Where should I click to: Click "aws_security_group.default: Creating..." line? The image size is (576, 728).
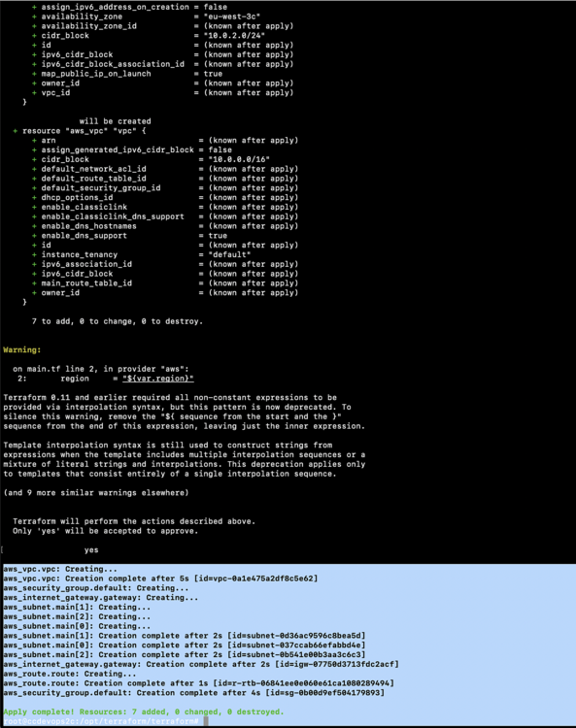coord(96,588)
